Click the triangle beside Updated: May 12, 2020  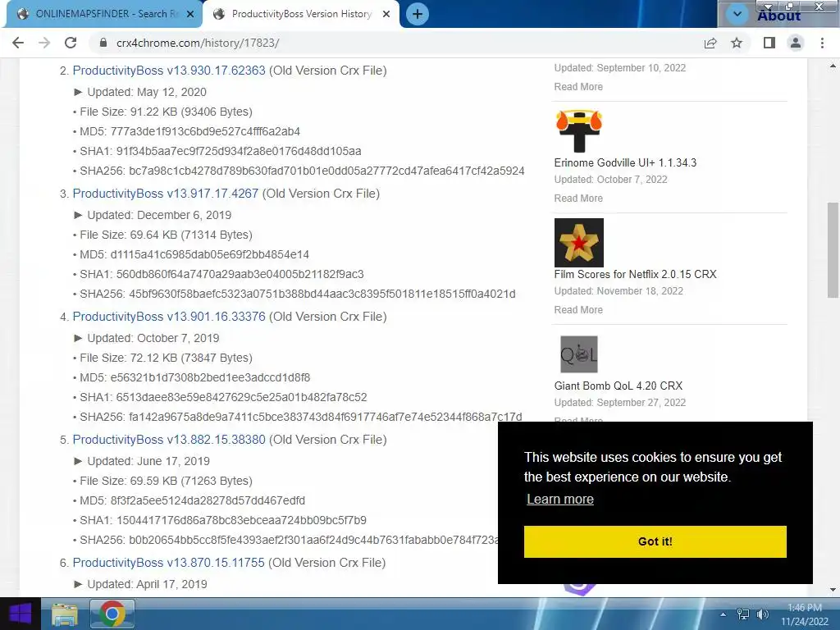point(78,92)
